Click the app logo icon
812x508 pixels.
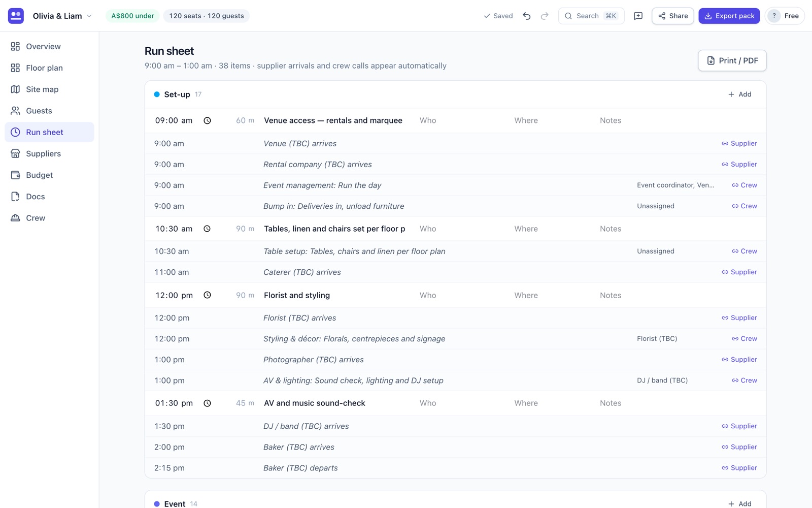[16, 16]
